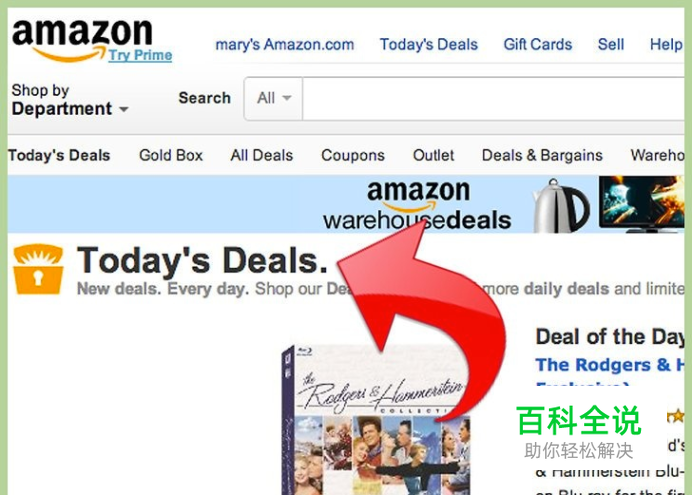Open The Rodgers & Hammerstein deal title link
The image size is (692, 495).
610,365
